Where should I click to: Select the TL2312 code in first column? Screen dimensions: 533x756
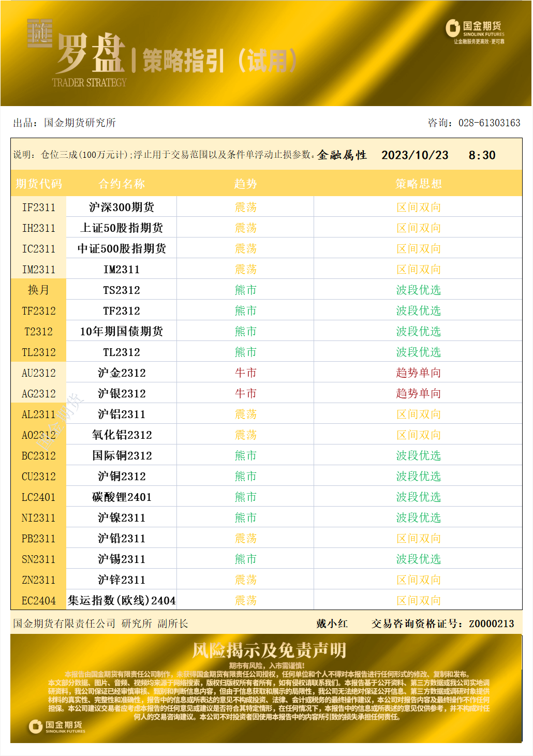coord(39,352)
